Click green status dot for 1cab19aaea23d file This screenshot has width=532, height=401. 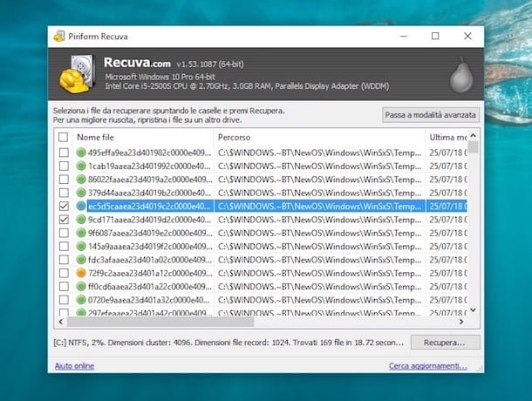click(x=81, y=166)
